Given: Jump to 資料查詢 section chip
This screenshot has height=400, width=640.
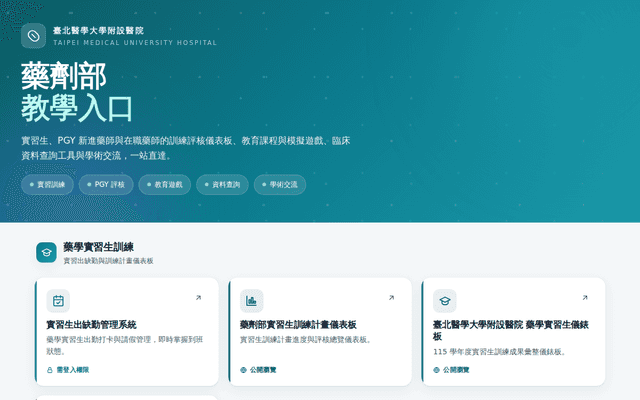Looking at the screenshot, I should tap(222, 184).
